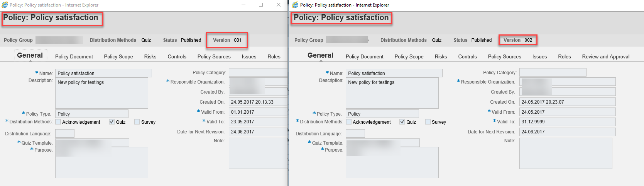Click Name field in left window
The image size is (644, 186).
[x=103, y=73]
